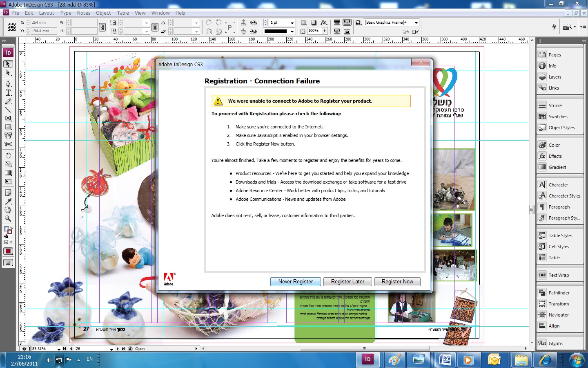This screenshot has height=368, width=588.
Task: Expand the Open status menu arrow
Action: pyautogui.click(x=196, y=349)
